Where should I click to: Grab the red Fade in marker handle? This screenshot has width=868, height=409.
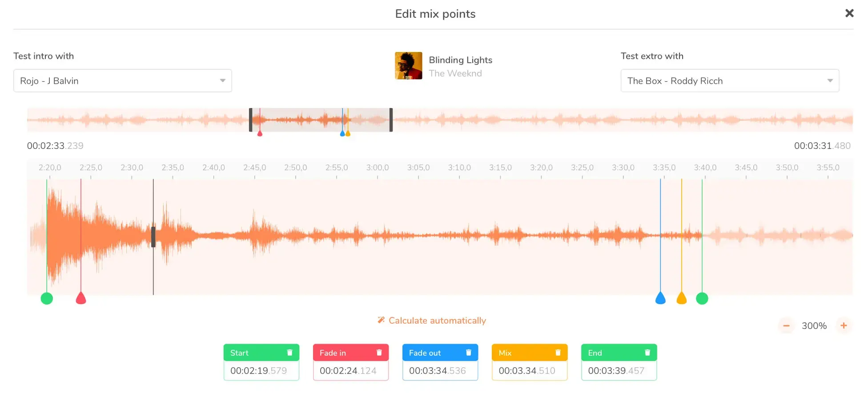point(80,298)
